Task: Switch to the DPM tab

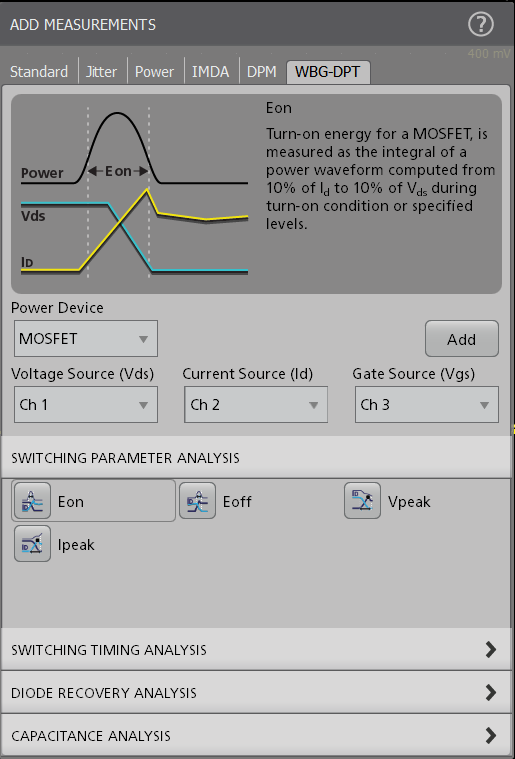Action: [x=261, y=72]
